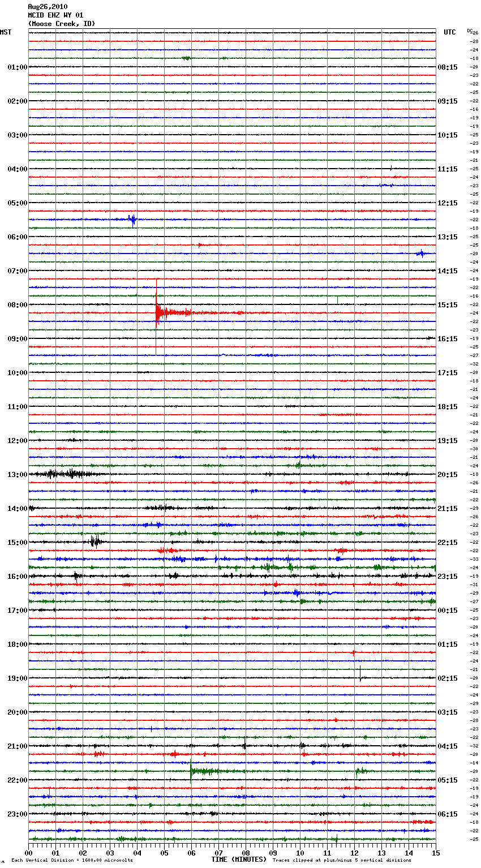Select the 06:00 MST row label
Image resolution: width=481 pixels, height=868 pixels.
tap(18, 237)
